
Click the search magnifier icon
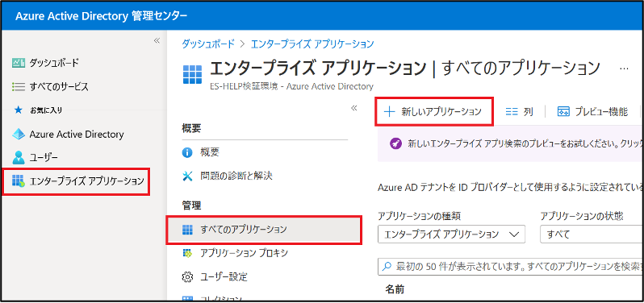coord(387,267)
